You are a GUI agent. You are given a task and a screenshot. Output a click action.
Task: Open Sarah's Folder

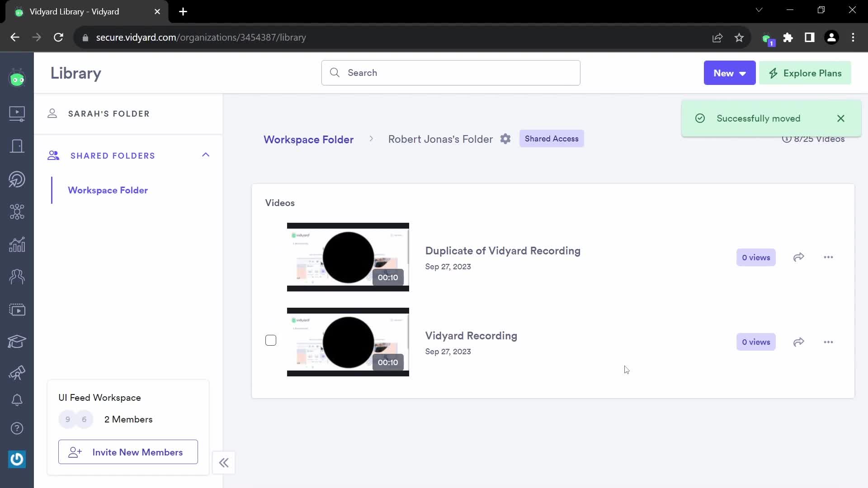point(109,114)
